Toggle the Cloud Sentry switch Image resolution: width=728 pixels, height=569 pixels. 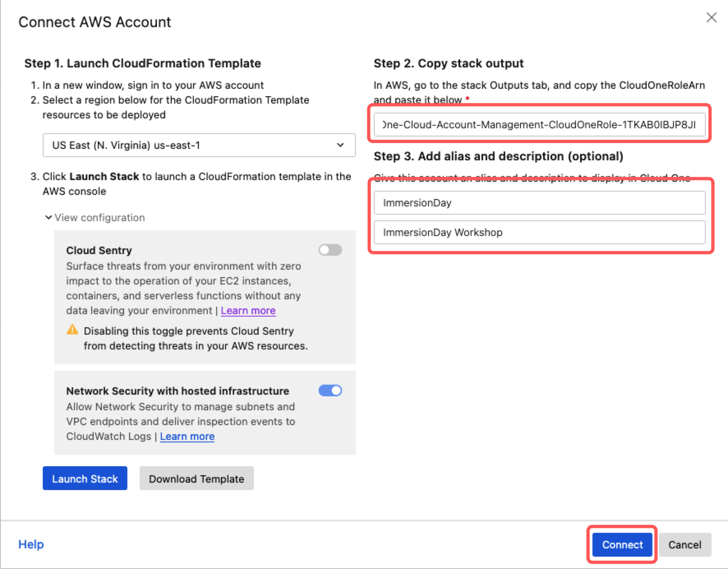click(330, 250)
